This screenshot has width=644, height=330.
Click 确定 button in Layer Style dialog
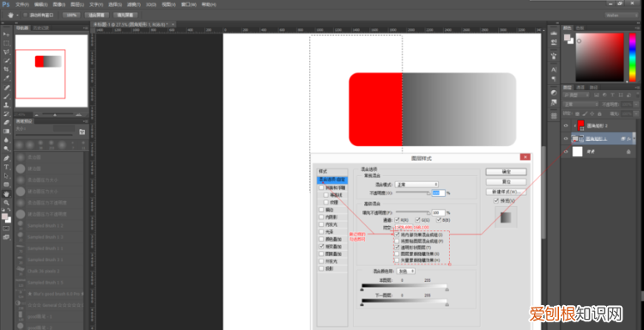coord(506,171)
